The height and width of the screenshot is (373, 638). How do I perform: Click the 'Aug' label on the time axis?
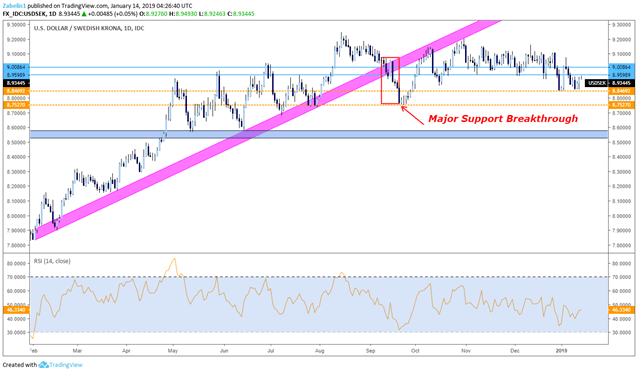320,350
